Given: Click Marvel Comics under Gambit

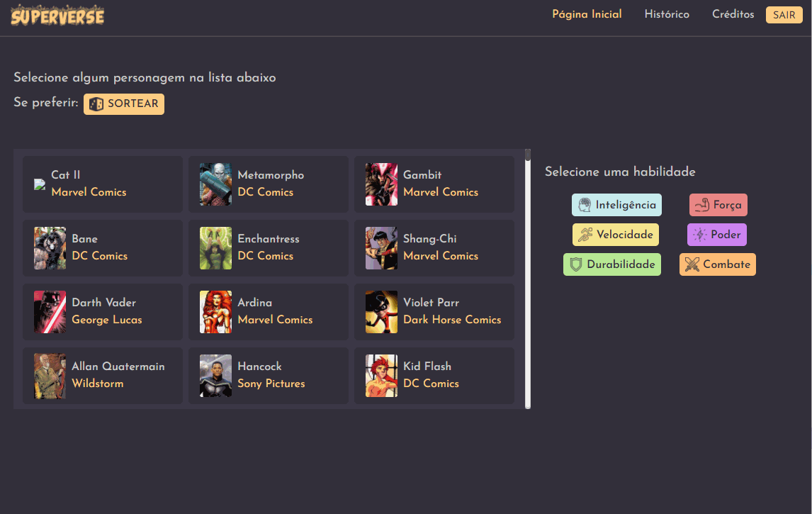Looking at the screenshot, I should coord(441,192).
